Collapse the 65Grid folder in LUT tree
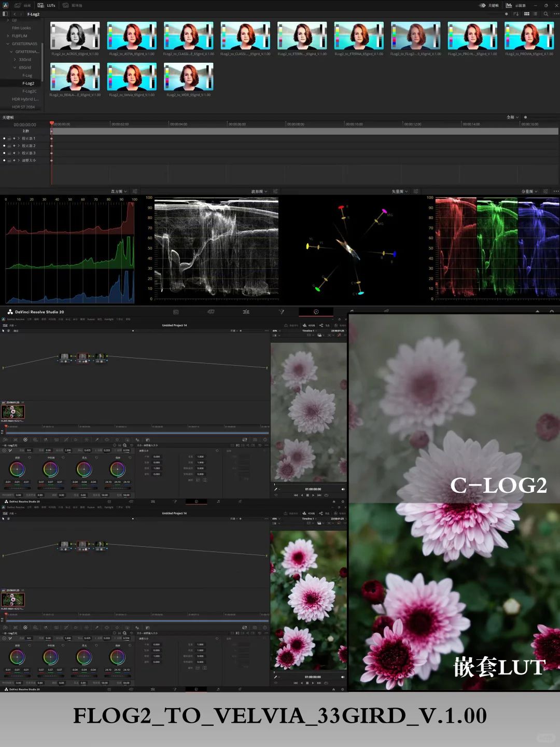 click(15, 67)
